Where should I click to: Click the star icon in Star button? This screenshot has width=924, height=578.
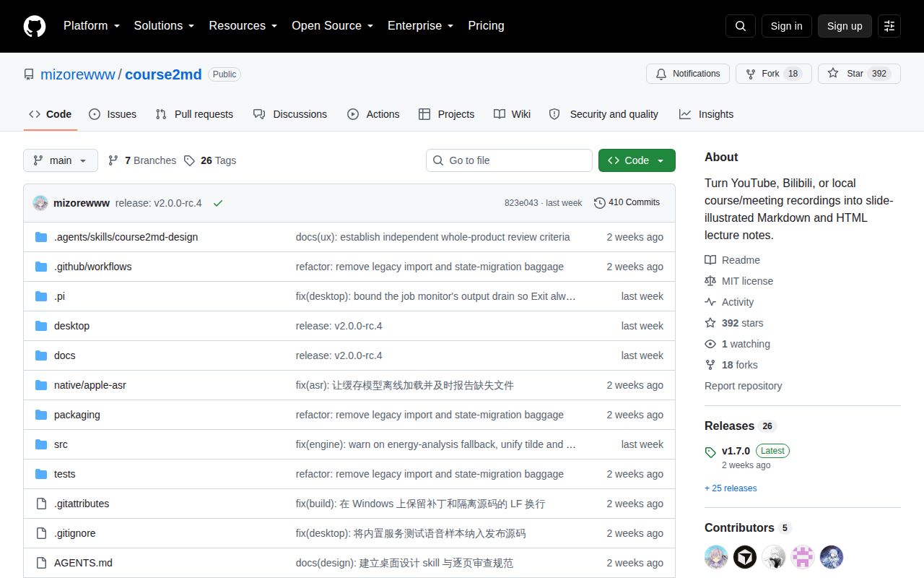pyautogui.click(x=833, y=74)
